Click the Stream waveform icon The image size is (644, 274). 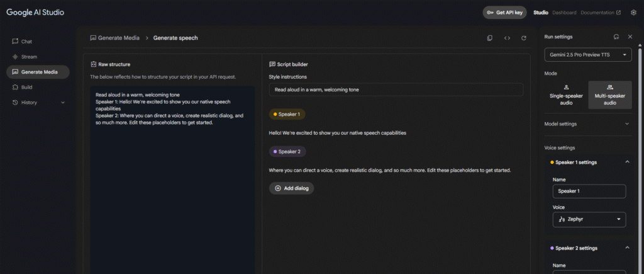15,57
